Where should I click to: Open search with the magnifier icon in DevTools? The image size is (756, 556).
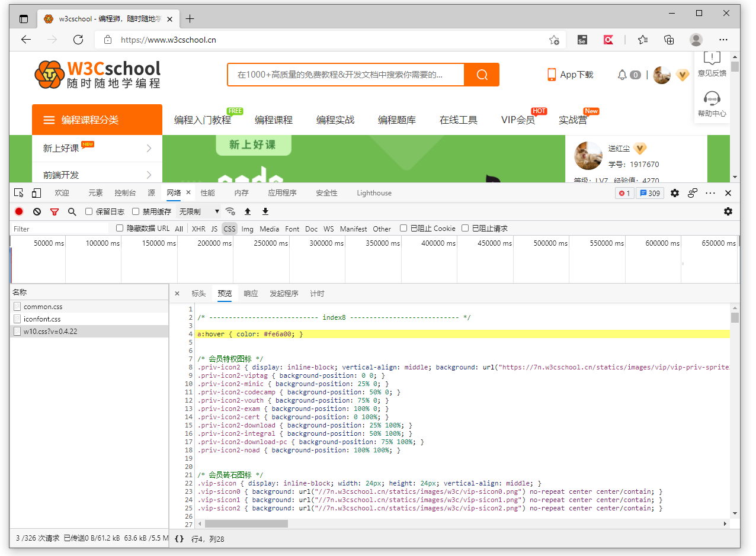72,211
